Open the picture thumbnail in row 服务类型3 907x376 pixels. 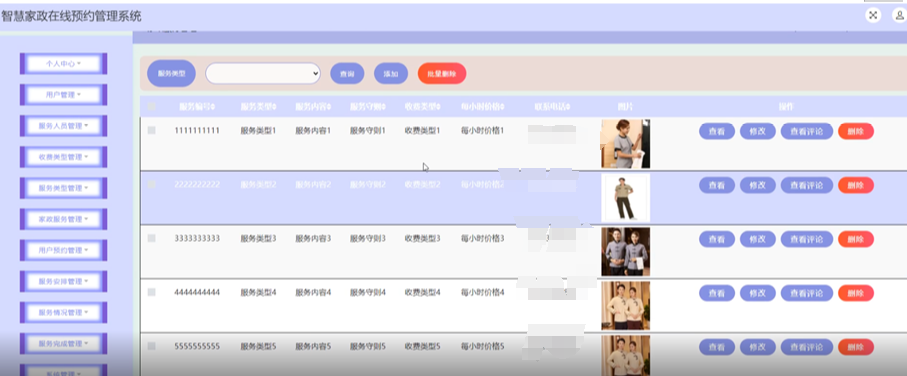pyautogui.click(x=625, y=252)
